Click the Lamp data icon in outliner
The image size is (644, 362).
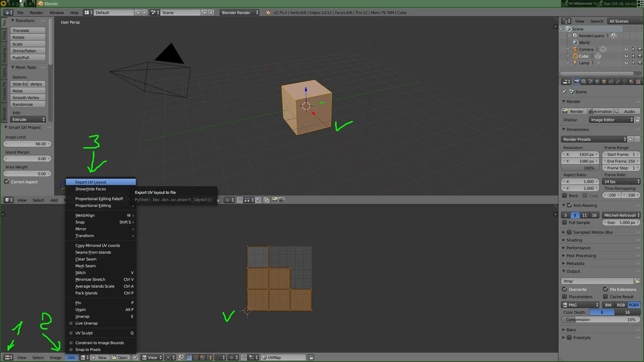click(599, 63)
